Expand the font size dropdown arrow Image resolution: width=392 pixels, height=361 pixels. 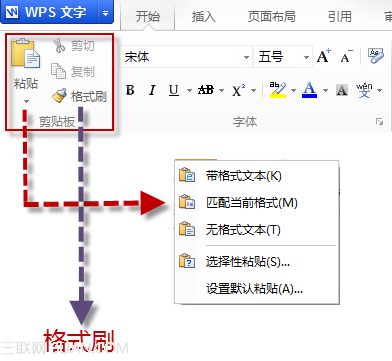point(306,57)
